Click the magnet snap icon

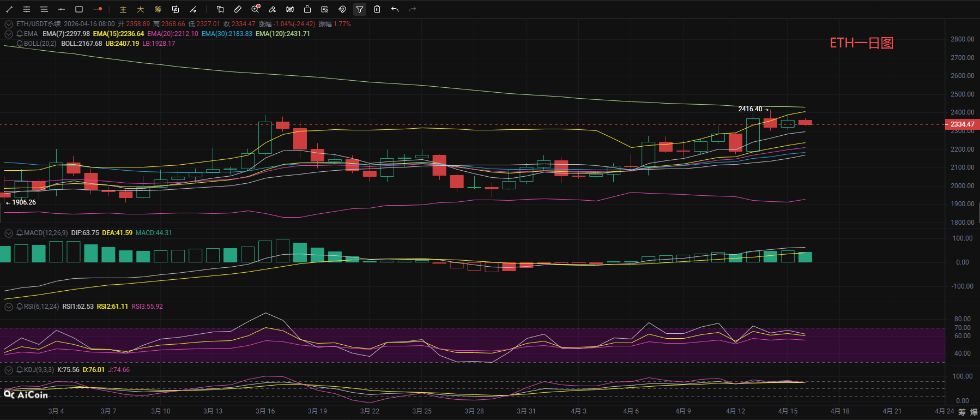coord(342,9)
